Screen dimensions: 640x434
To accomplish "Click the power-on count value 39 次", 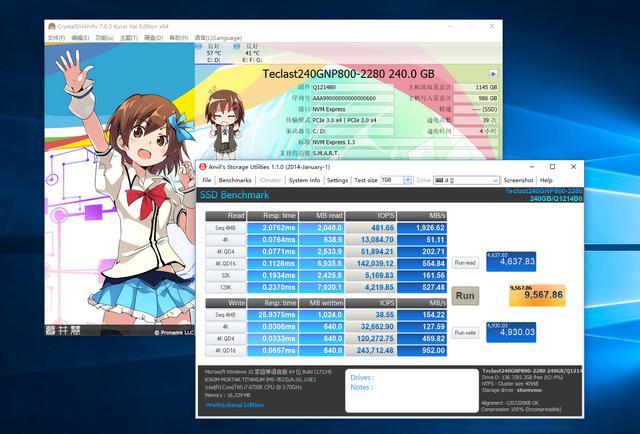I will tap(476, 120).
